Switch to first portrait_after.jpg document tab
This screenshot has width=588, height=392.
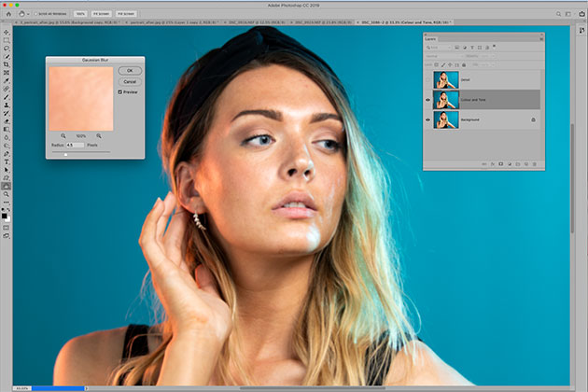(69, 22)
